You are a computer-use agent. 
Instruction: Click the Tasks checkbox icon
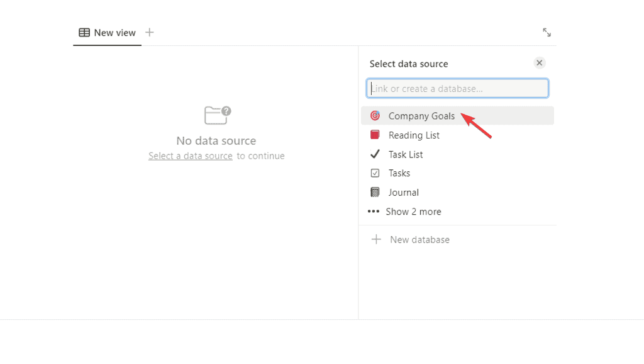click(375, 173)
